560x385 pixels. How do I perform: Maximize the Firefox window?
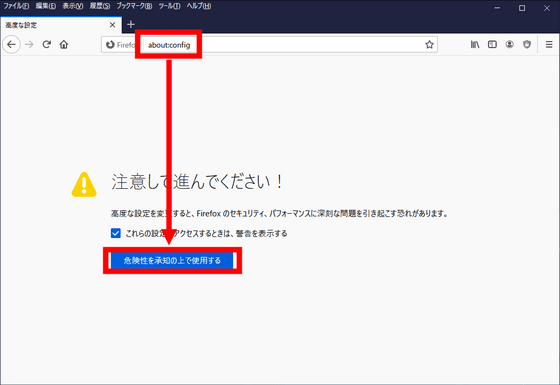[x=522, y=8]
